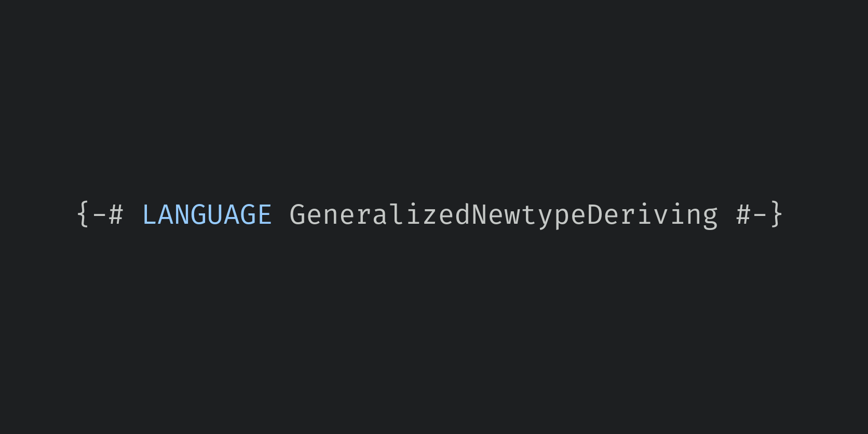Click the first hash symbol
The height and width of the screenshot is (434, 868).
click(x=116, y=214)
